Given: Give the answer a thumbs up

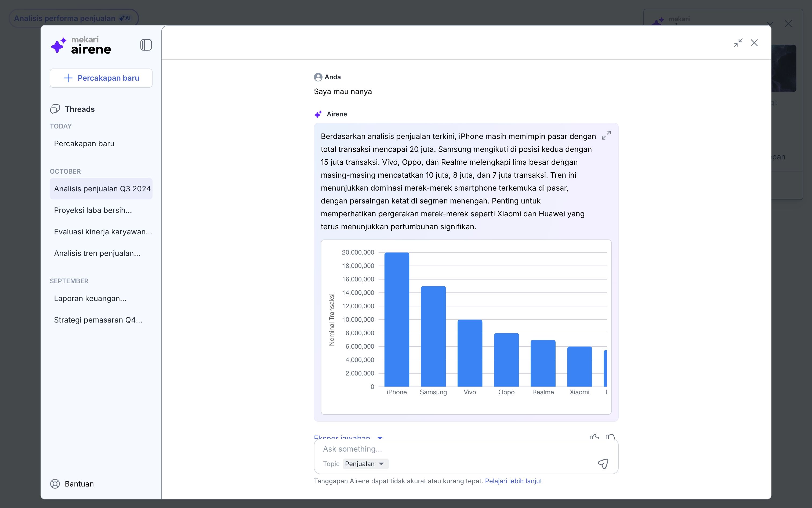Looking at the screenshot, I should [x=594, y=437].
